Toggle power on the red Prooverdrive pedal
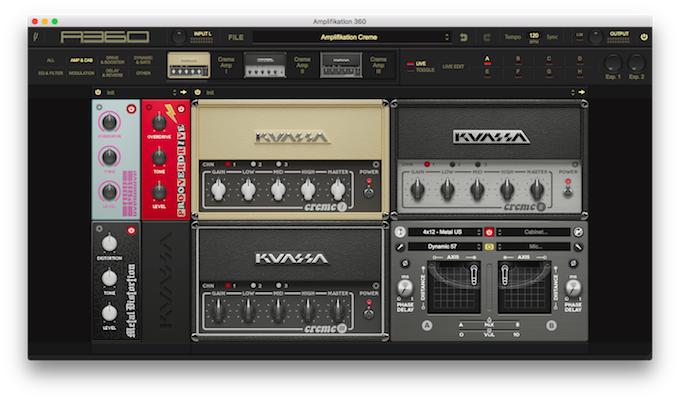The width and height of the screenshot is (680, 400). point(181,109)
